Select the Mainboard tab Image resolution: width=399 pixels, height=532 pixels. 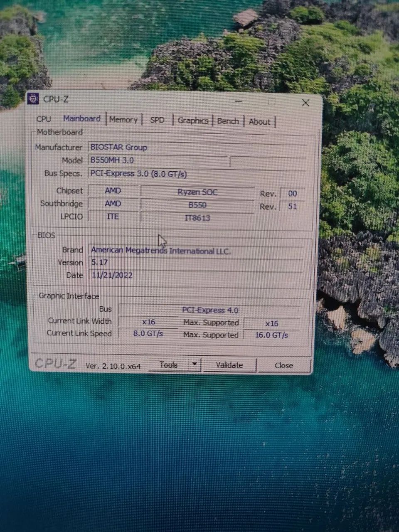[x=82, y=118]
